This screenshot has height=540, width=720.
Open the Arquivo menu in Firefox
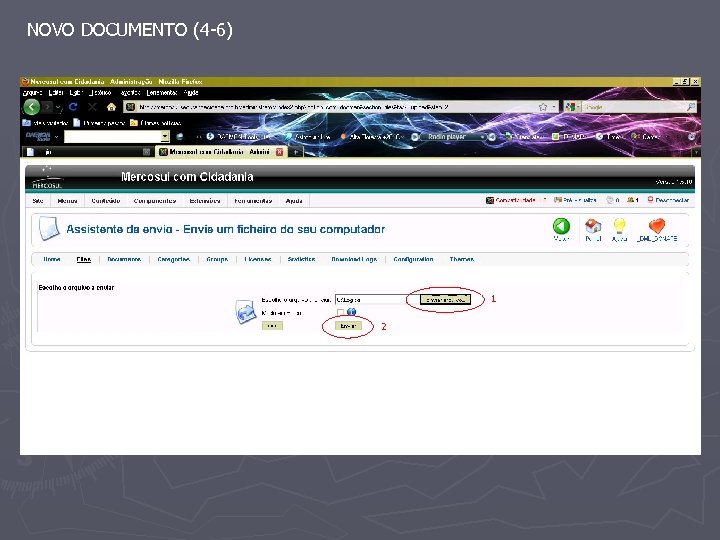click(x=33, y=93)
